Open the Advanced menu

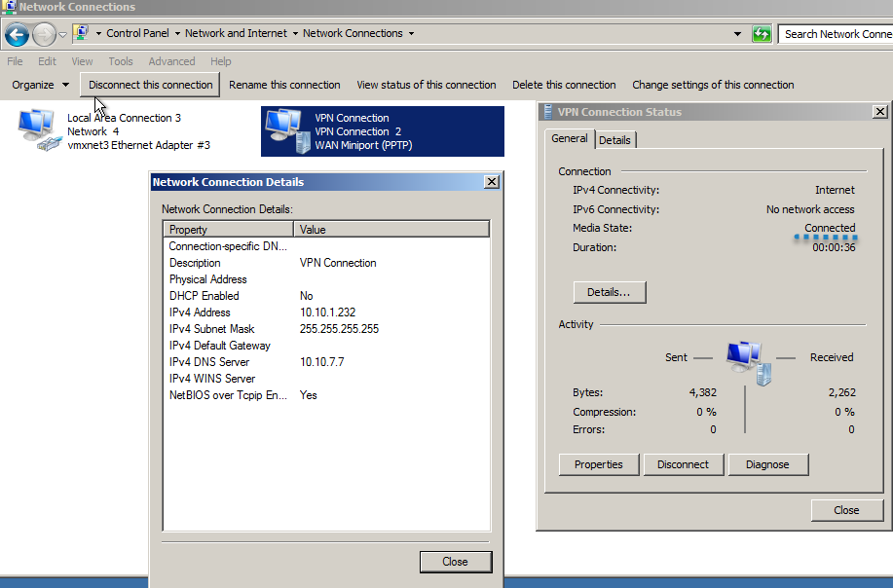coord(171,61)
